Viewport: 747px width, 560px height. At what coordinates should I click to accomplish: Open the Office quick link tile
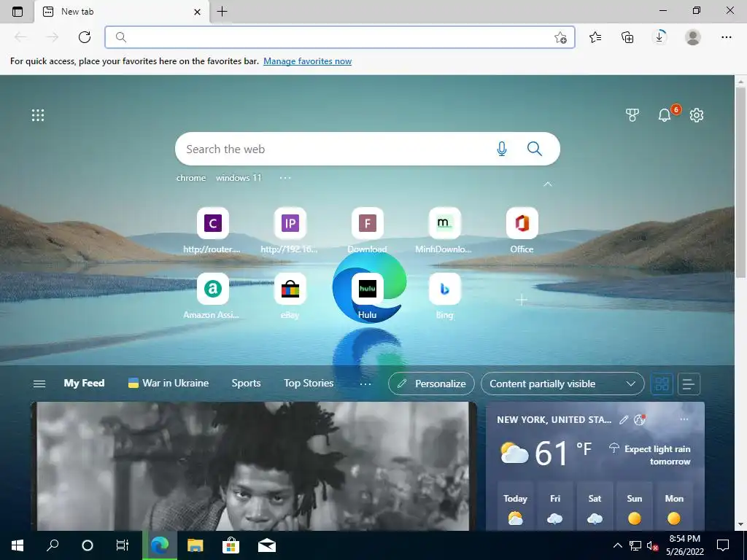pos(522,230)
